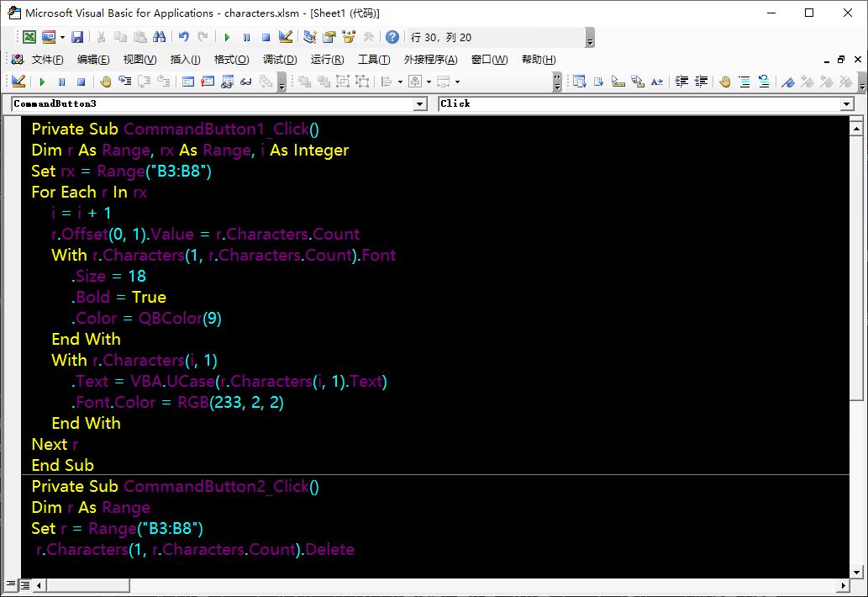
Task: Toggle Design Mode on the Standard toolbar
Action: [286, 37]
